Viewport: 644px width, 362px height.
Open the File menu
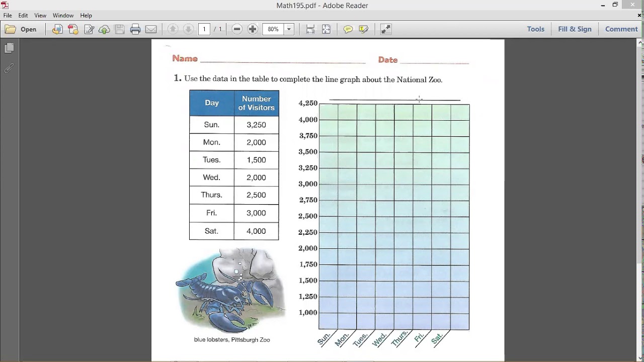pos(8,16)
